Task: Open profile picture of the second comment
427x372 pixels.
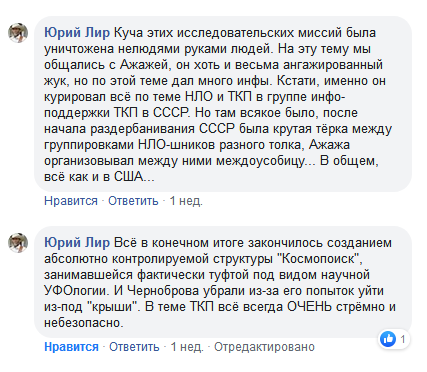Action: [18, 243]
